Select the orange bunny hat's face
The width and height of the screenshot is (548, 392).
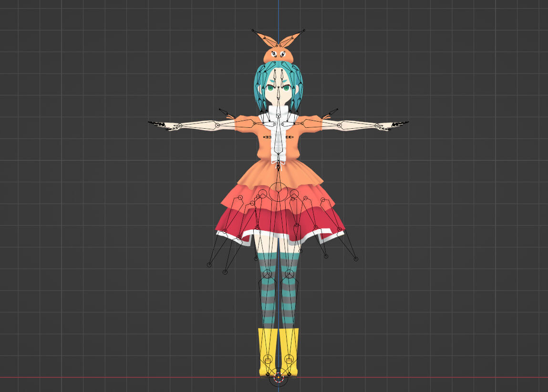click(278, 56)
